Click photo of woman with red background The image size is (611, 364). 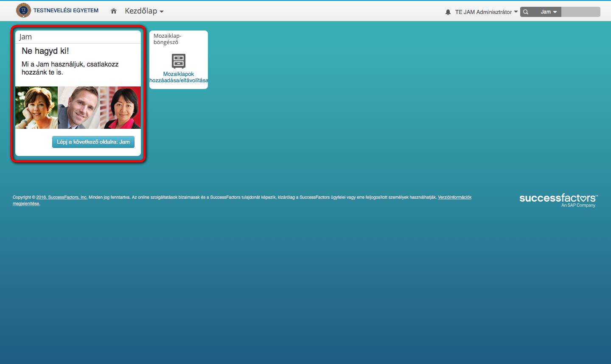121,108
